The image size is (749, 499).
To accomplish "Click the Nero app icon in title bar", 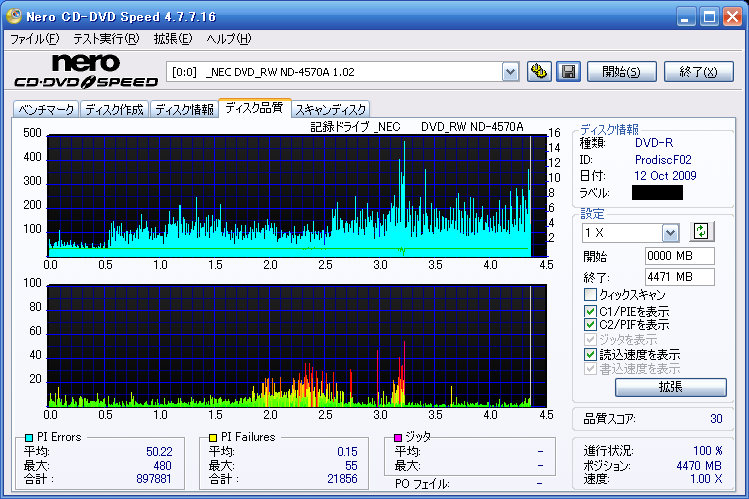I will [13, 16].
